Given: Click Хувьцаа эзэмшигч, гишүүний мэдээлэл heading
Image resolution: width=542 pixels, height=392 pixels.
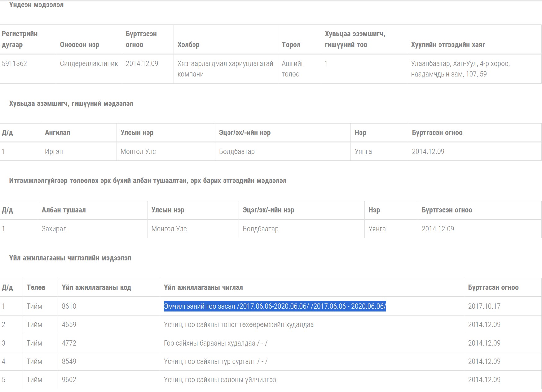Looking at the screenshot, I should click(x=71, y=103).
